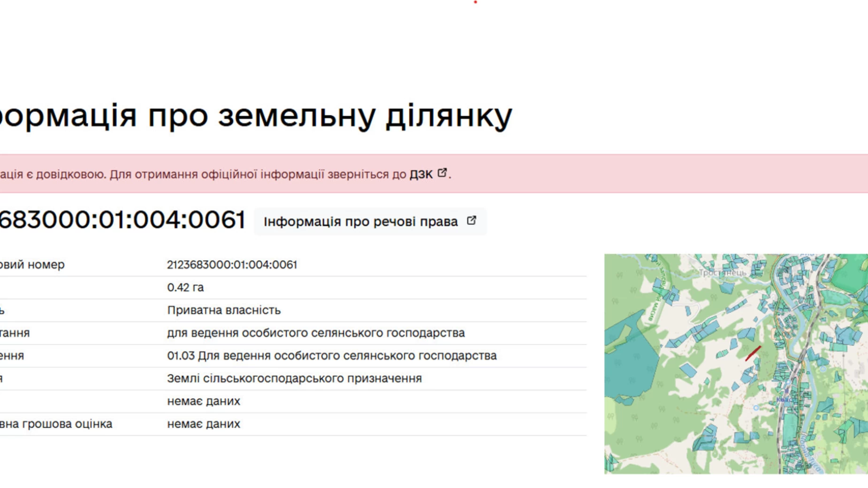Select the 01.03 Для ведення особистого селянського господарства row
The height and width of the screenshot is (488, 868).
293,356
